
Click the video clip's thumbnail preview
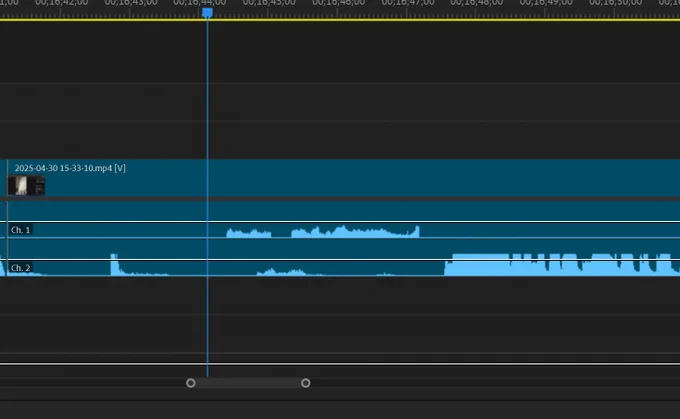26,185
